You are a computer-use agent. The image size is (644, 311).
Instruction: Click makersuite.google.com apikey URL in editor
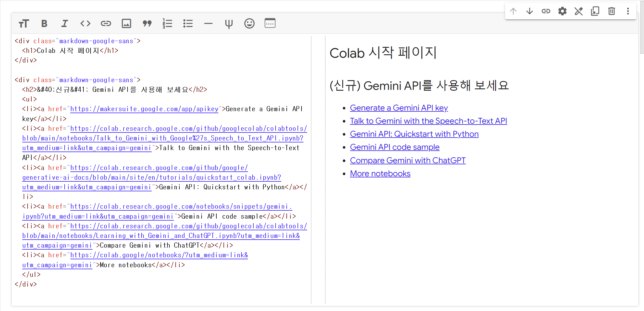pos(144,109)
